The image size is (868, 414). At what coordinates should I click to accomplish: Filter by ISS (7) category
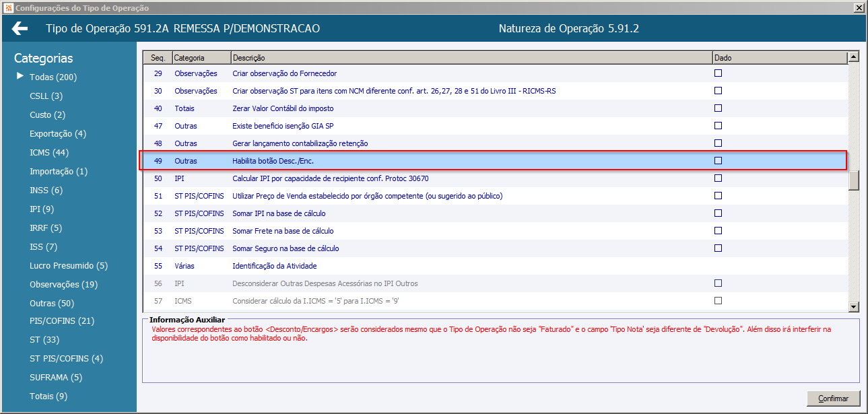(43, 246)
